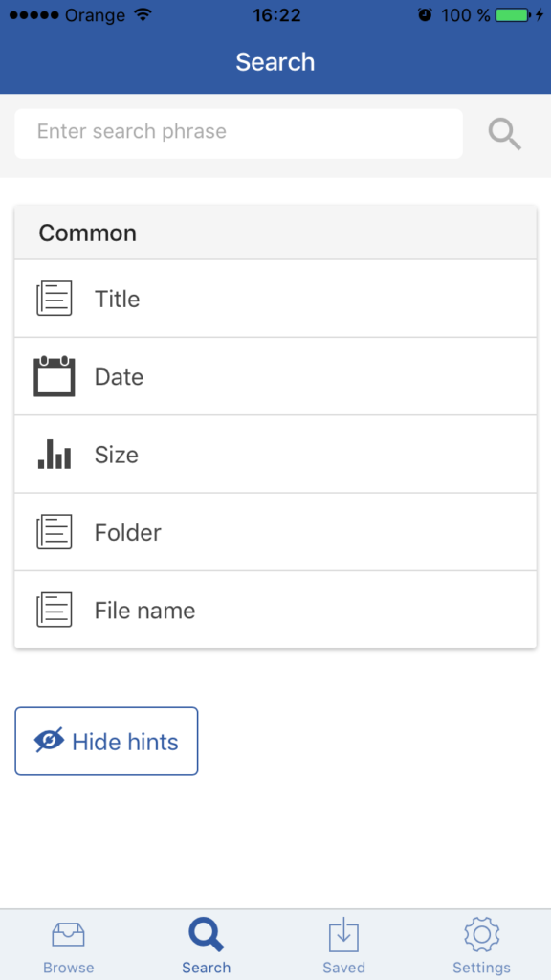Open the Browse tab
The width and height of the screenshot is (551, 980).
pos(69,947)
